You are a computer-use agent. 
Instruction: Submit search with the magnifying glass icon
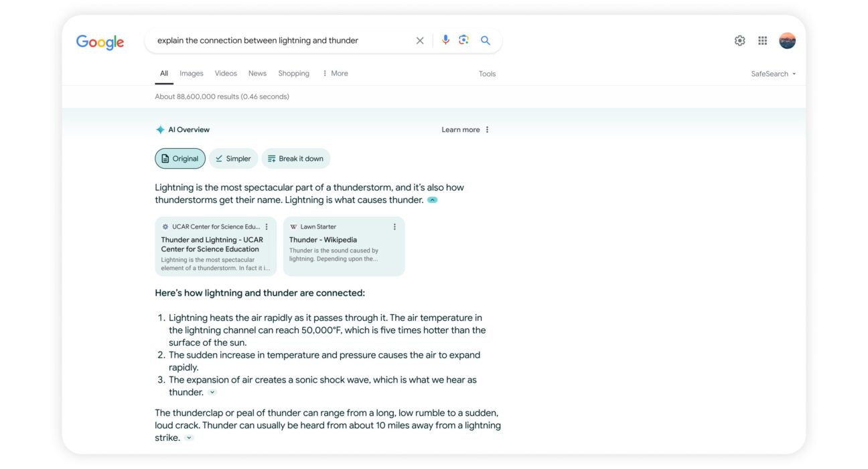click(x=486, y=41)
